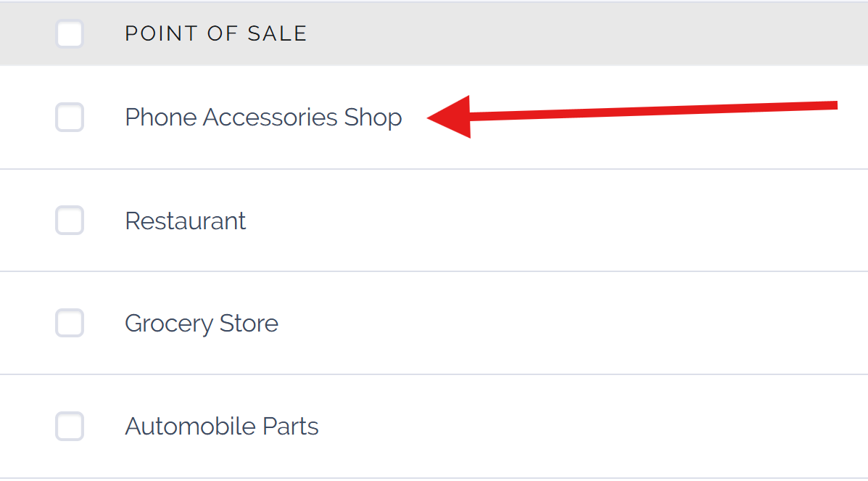
Task: Click the Grocery Store name
Action: [201, 323]
